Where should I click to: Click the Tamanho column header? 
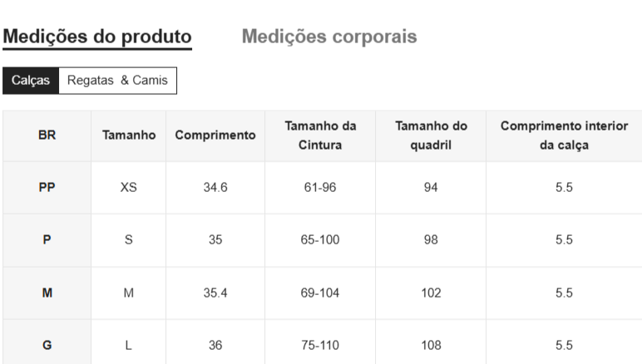[129, 135]
